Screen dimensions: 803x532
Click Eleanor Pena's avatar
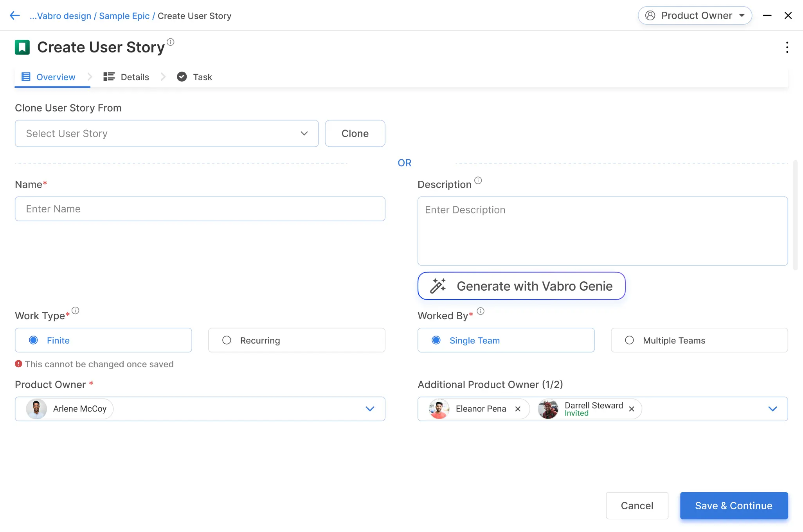(x=439, y=409)
